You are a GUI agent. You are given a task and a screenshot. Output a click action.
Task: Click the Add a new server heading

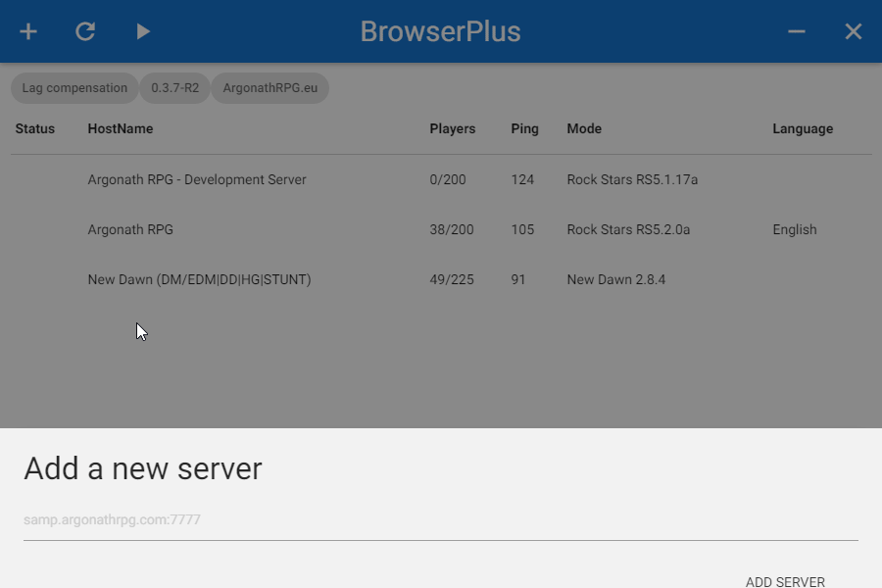point(143,468)
